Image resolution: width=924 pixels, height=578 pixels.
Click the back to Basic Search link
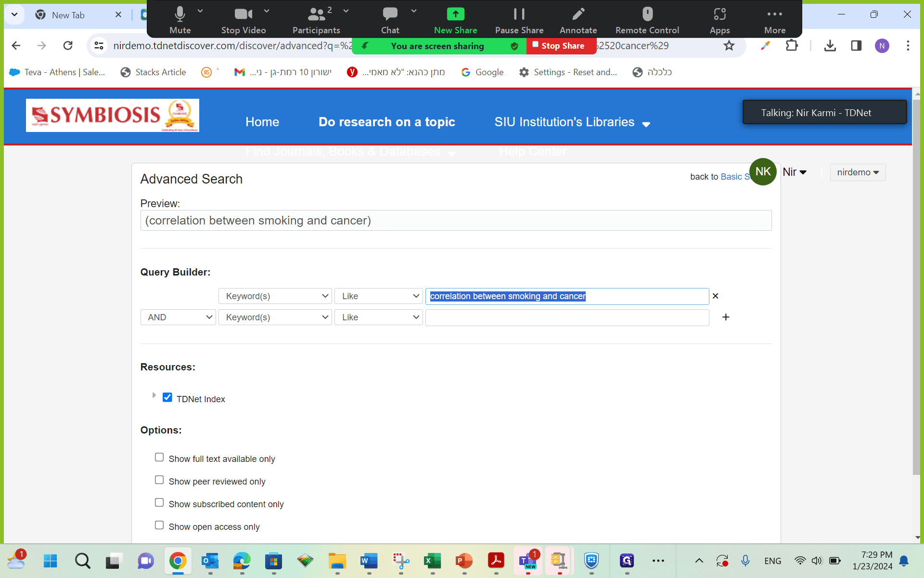(x=720, y=177)
